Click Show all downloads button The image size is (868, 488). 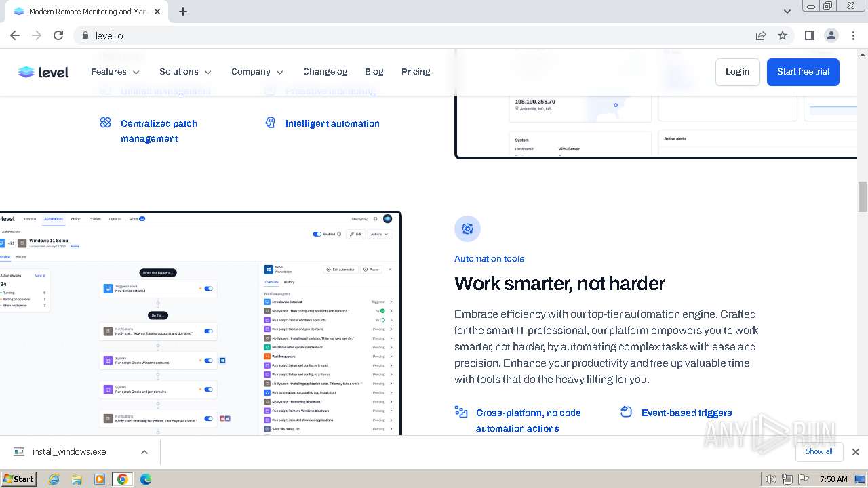point(819,452)
